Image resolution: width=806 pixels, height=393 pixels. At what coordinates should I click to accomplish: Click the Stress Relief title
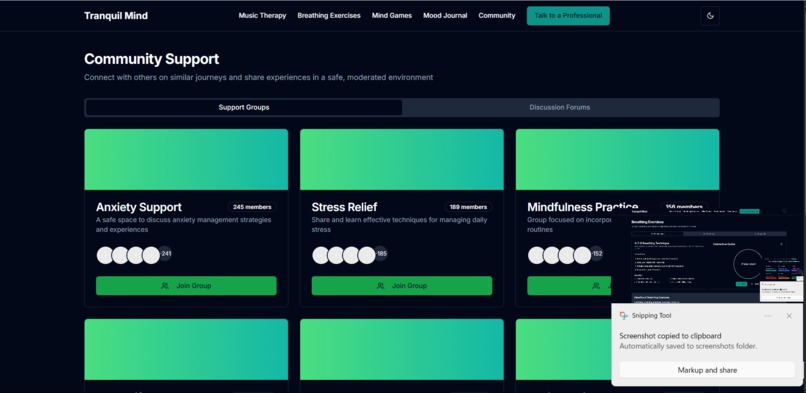click(x=344, y=207)
